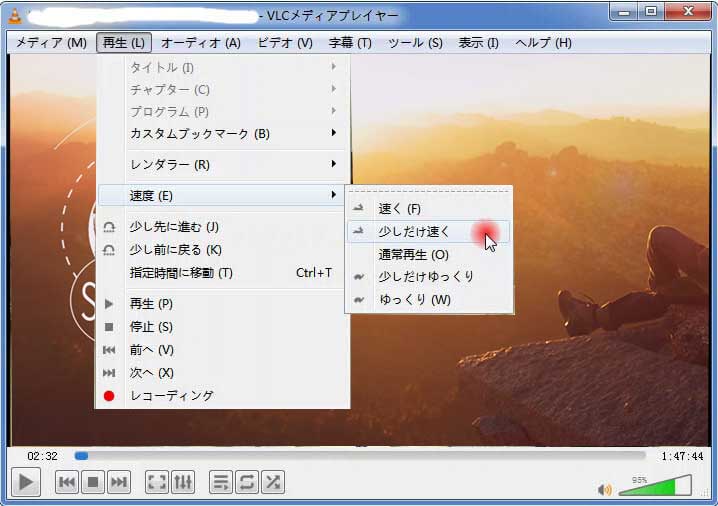This screenshot has height=506, width=718.
Task: Close the VLC window
Action: point(688,12)
